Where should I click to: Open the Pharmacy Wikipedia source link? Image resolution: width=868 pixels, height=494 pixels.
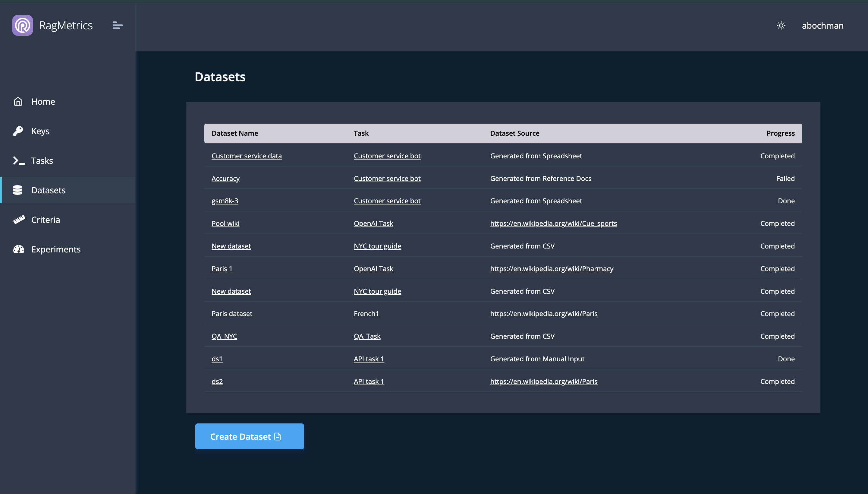pos(551,268)
